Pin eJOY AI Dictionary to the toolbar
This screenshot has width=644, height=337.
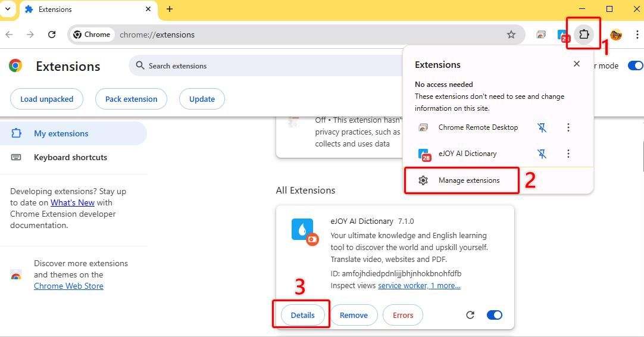(542, 154)
